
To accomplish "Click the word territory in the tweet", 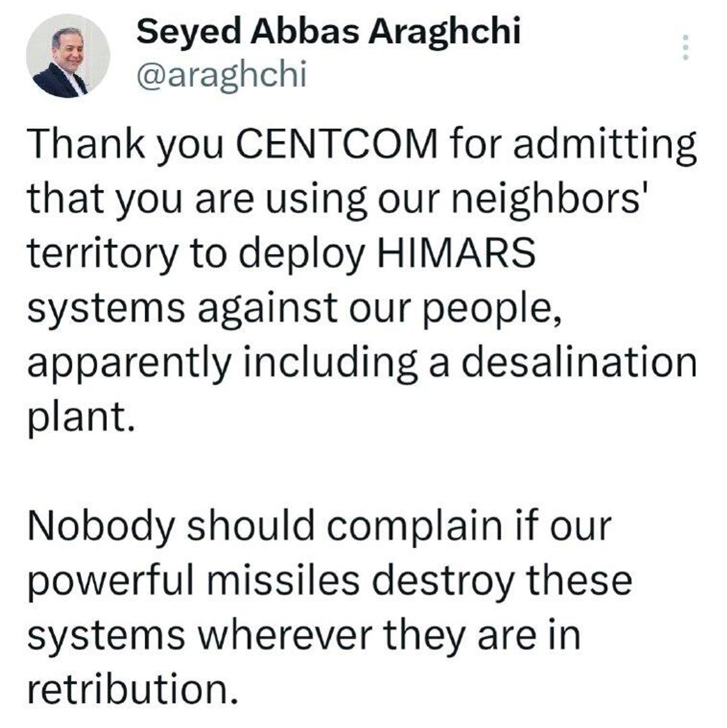I will click(103, 253).
